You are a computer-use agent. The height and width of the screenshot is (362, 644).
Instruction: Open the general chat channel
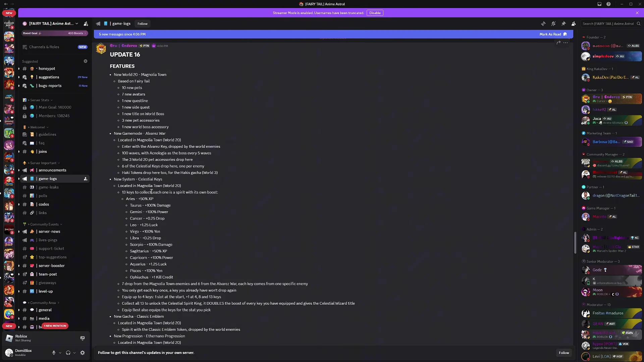coord(55,310)
